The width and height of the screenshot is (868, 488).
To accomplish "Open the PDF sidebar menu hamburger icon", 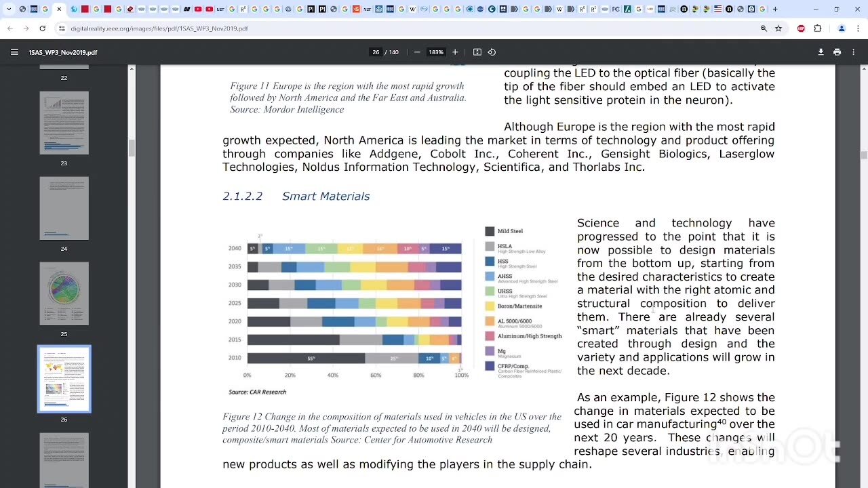I will 14,52.
